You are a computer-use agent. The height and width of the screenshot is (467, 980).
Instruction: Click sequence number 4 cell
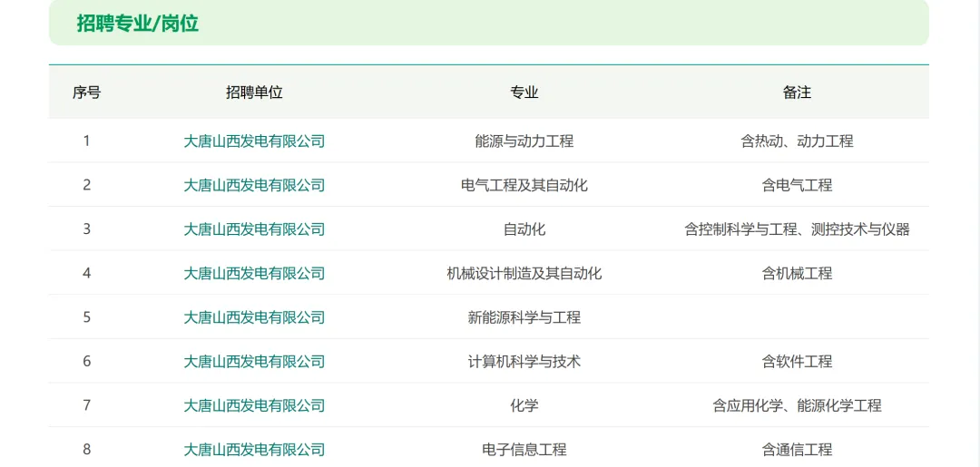tap(86, 273)
